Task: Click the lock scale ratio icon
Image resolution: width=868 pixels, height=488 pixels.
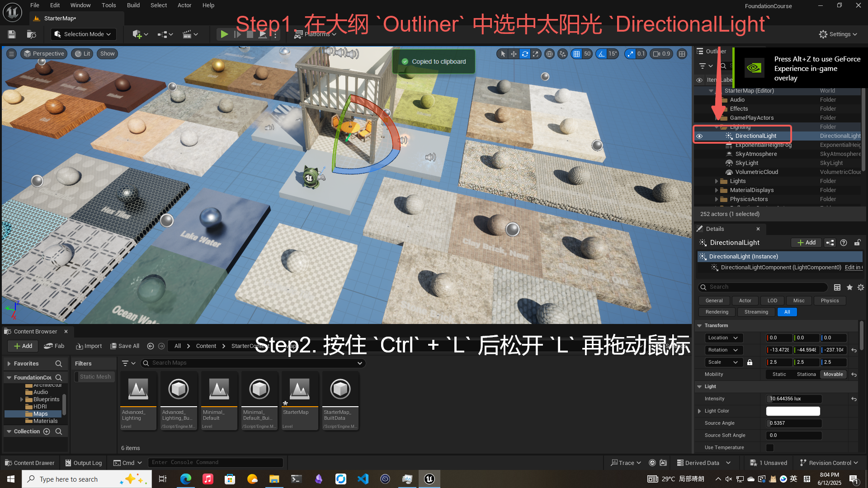Action: pos(750,362)
